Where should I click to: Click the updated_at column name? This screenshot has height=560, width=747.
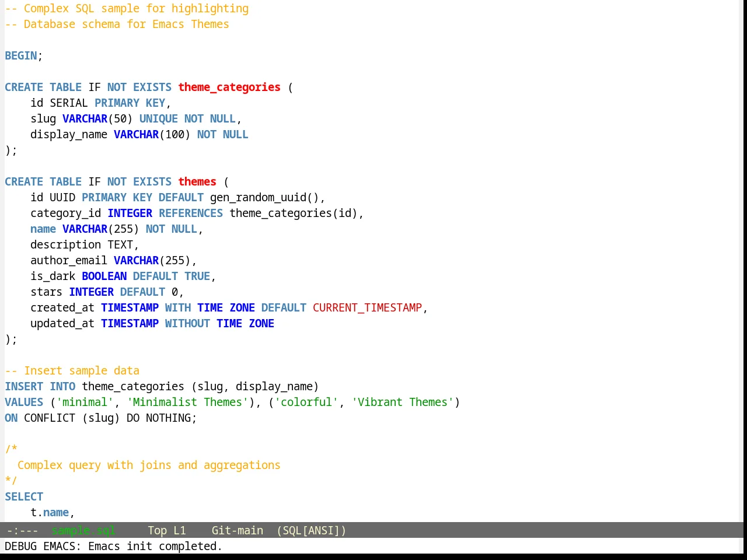tap(62, 323)
